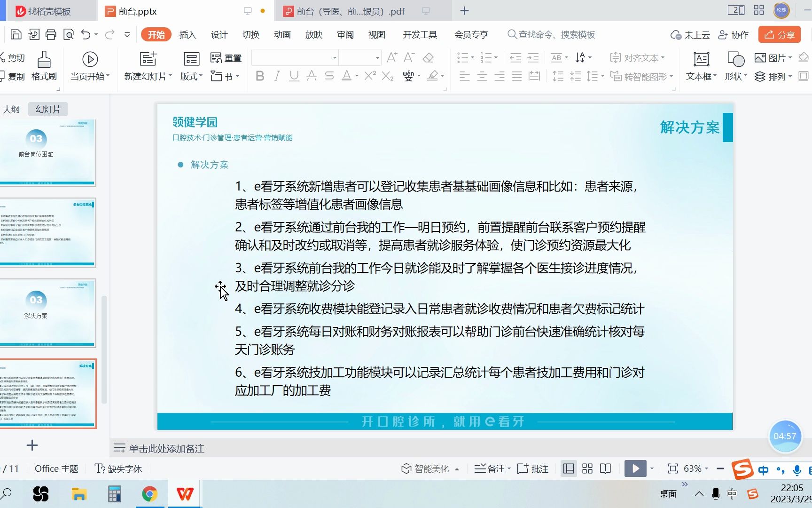Click font color A icon
This screenshot has height=508, width=812.
pos(347,76)
